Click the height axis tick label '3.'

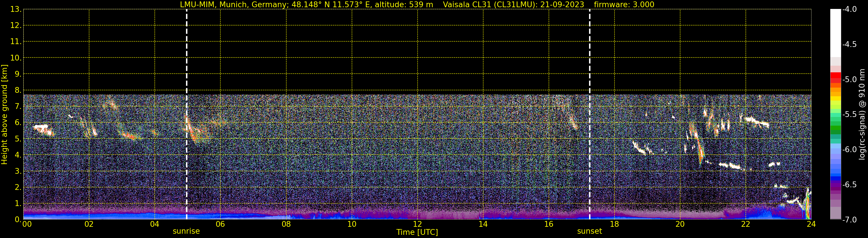pos(18,171)
